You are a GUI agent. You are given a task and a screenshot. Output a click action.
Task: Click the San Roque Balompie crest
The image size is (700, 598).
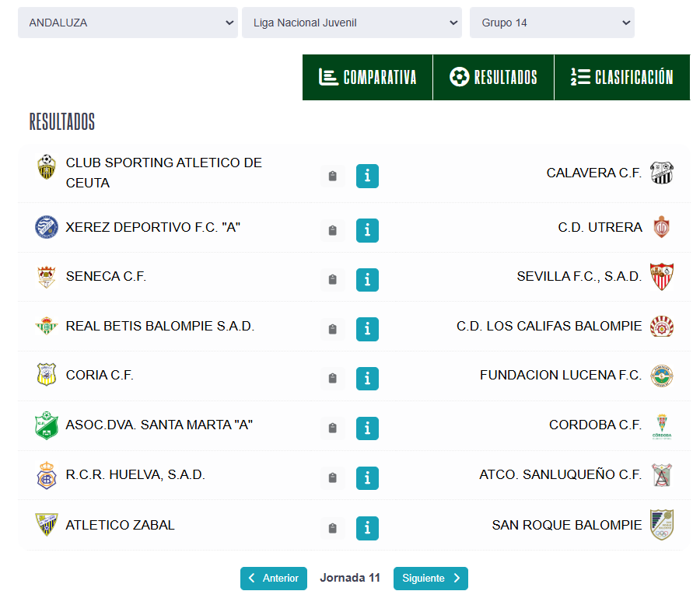coord(662,525)
